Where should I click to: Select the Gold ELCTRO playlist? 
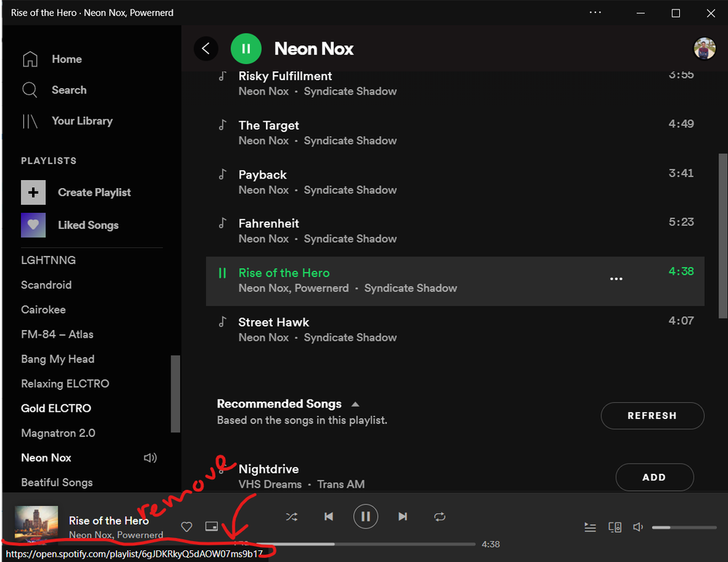(x=55, y=408)
